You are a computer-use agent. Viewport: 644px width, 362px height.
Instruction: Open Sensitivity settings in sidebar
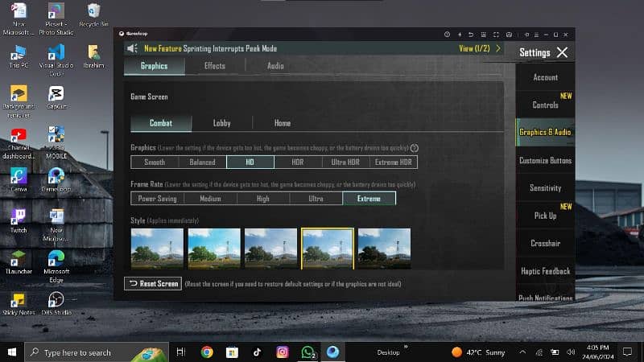pos(545,188)
